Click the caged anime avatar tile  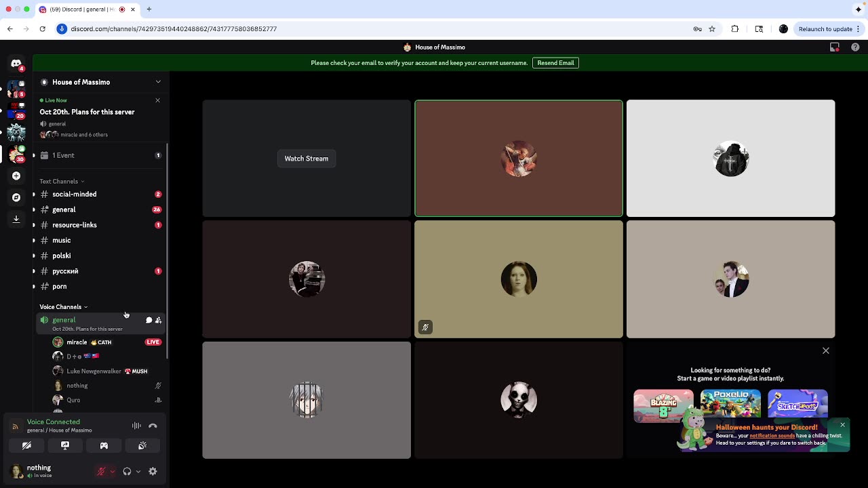click(x=307, y=400)
